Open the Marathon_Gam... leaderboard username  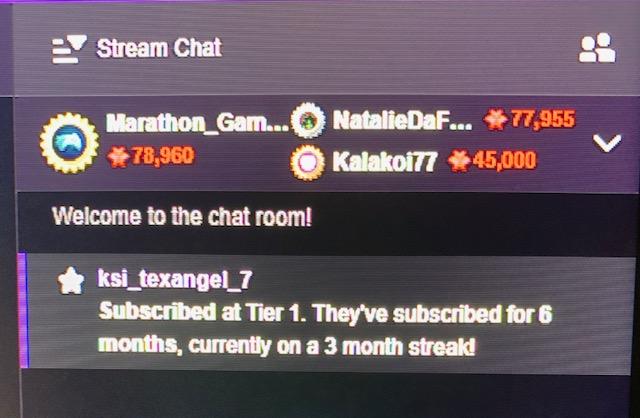[x=197, y=122]
